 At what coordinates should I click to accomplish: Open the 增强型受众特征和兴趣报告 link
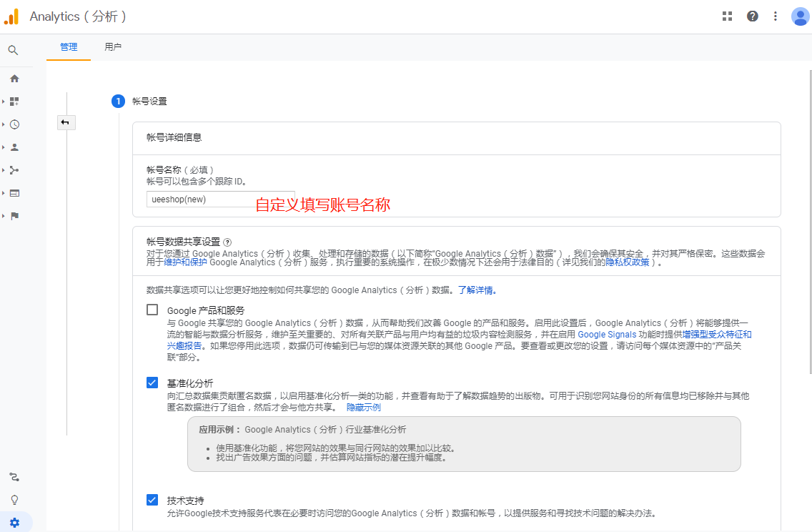pyautogui.click(x=717, y=335)
